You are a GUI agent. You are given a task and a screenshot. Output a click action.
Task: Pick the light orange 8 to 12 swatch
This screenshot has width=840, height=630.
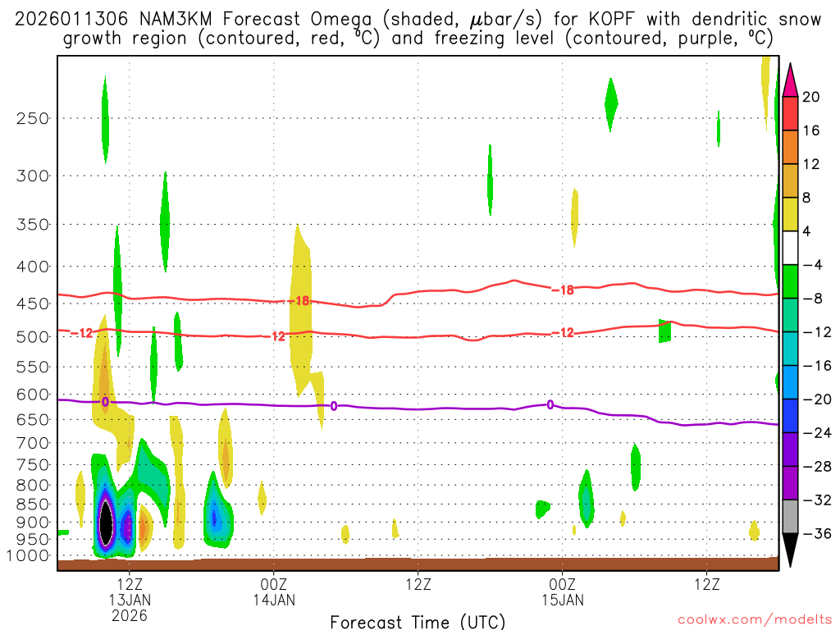790,180
